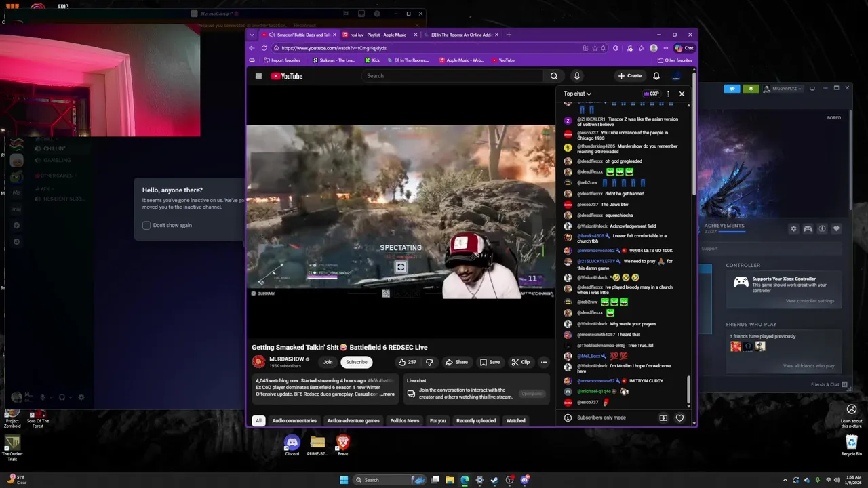Click the browser address bar URL
Screen dimensions: 868x488
[x=334, y=48]
